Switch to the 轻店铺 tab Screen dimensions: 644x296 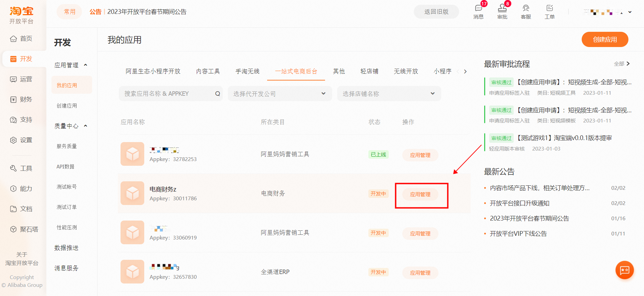(369, 71)
